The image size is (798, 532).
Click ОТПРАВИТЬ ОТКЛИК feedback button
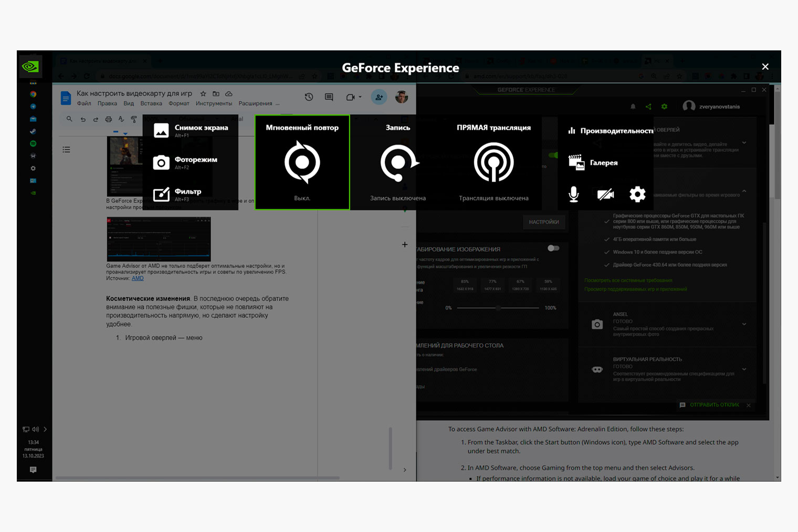[x=709, y=405]
